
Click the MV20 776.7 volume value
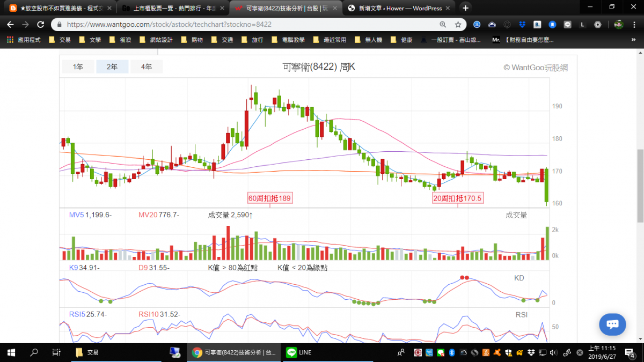[159, 215]
